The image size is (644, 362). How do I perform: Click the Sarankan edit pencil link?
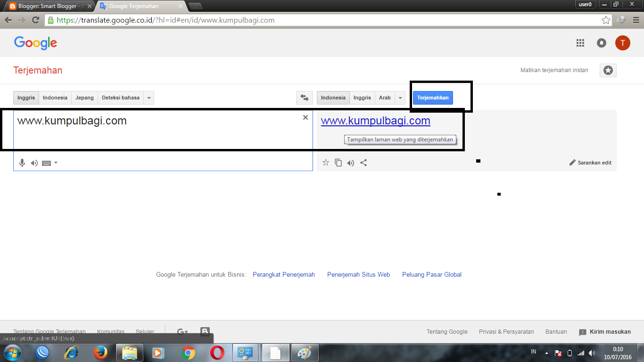tap(590, 163)
